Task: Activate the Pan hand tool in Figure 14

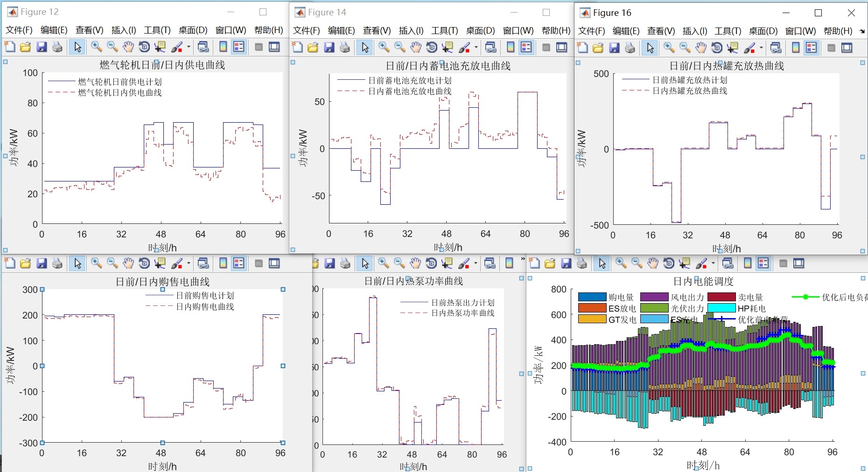Action: [x=416, y=47]
